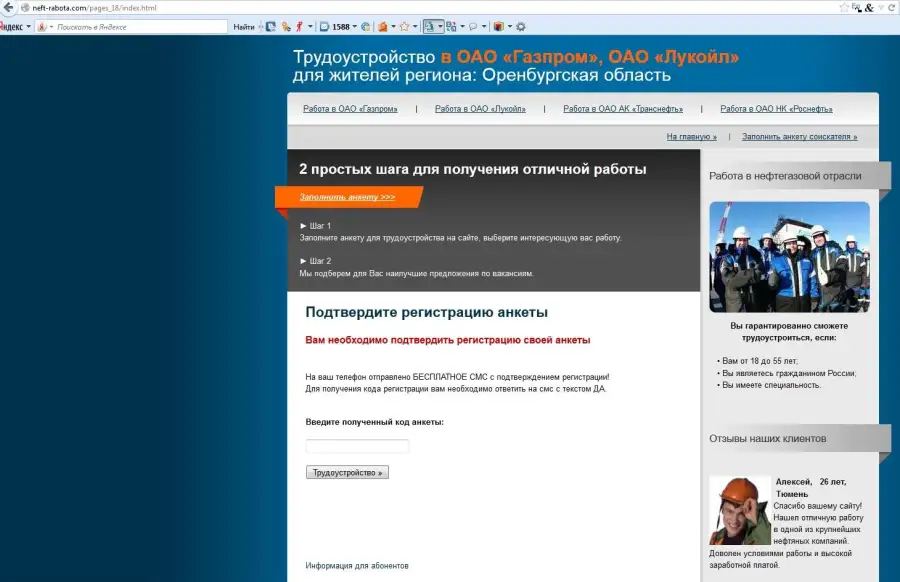
Task: Open the speech bubble icon dropdown arrow
Action: pos(484,27)
